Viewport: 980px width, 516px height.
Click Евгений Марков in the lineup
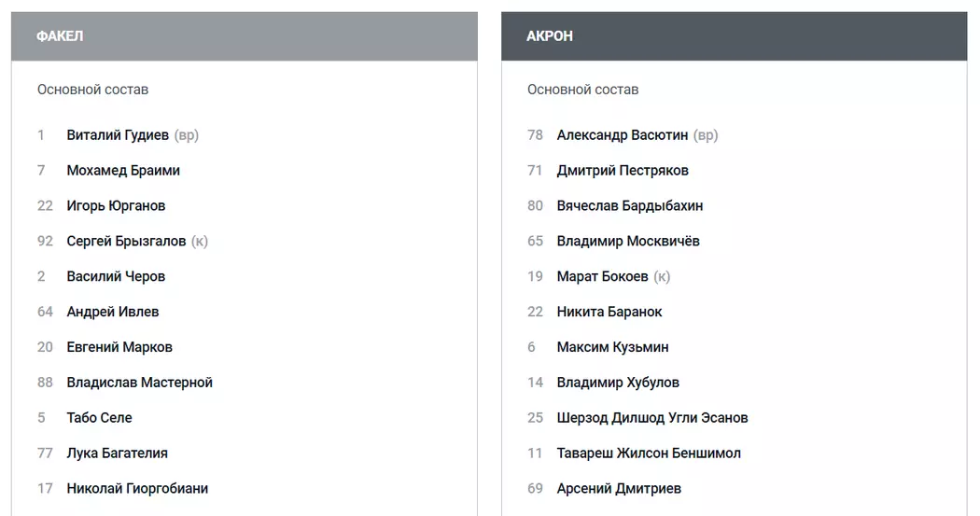click(119, 348)
